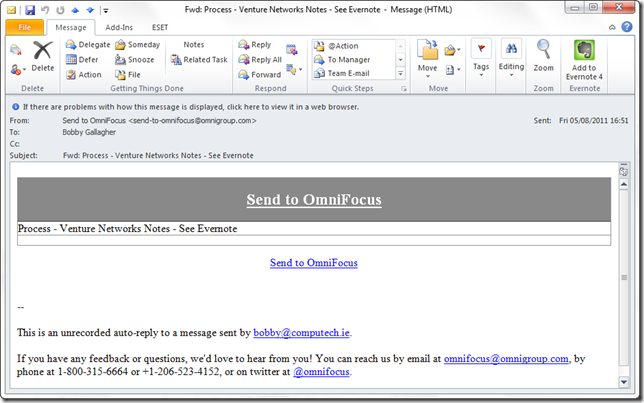Go to next item with down arrow
The width and height of the screenshot is (644, 403).
(90, 10)
